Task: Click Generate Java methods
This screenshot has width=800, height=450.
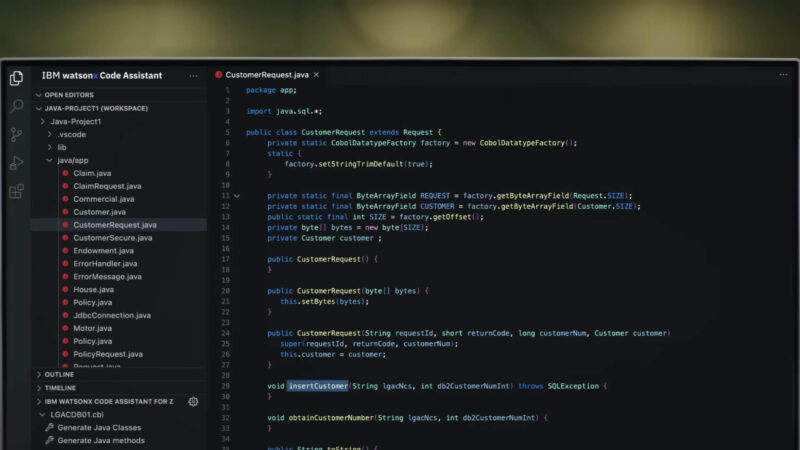Action: point(100,440)
